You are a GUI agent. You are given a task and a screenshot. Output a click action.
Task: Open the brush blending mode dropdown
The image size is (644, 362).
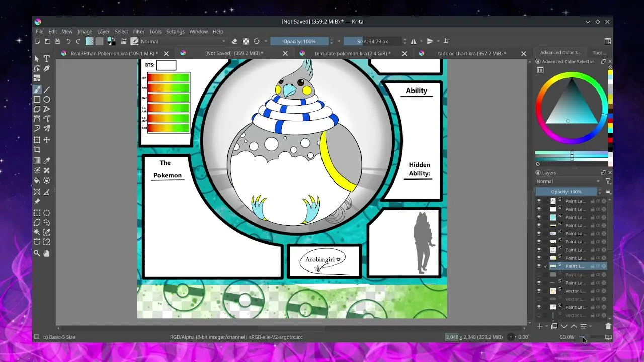pos(183,41)
